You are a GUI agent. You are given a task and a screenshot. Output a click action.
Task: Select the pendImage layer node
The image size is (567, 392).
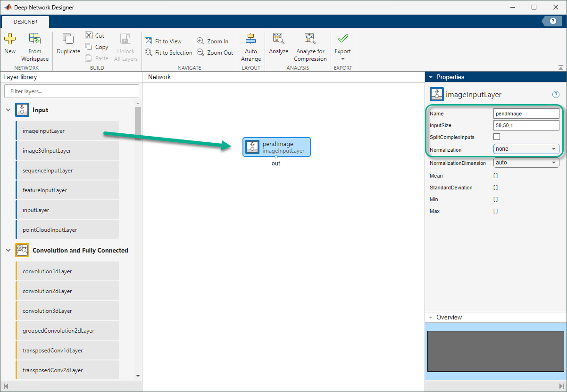(276, 147)
